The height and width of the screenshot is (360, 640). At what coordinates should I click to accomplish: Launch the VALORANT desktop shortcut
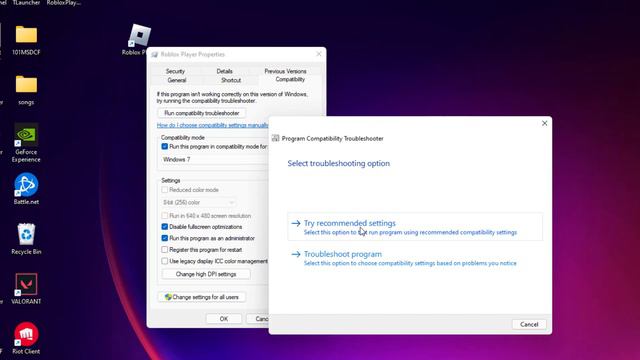click(x=26, y=289)
